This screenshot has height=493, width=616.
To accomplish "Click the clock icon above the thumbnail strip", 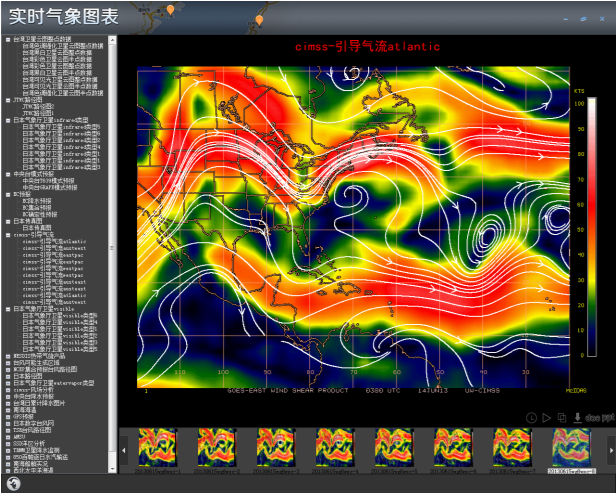I will pos(531,417).
